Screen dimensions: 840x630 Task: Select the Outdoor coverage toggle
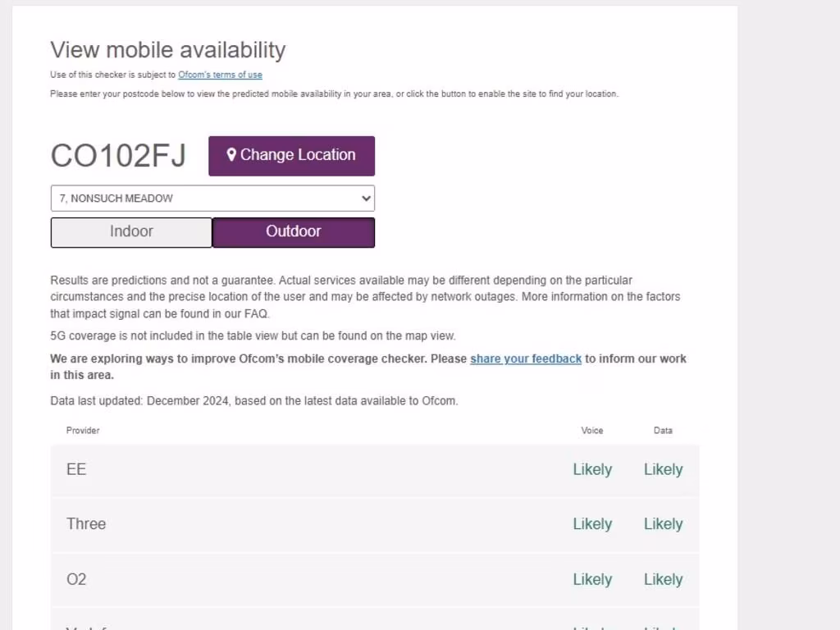pos(293,232)
